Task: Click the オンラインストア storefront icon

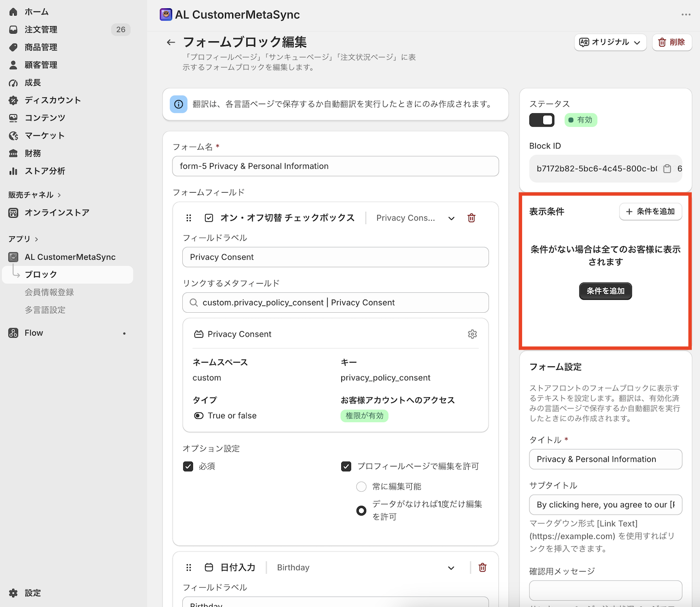Action: (13, 213)
